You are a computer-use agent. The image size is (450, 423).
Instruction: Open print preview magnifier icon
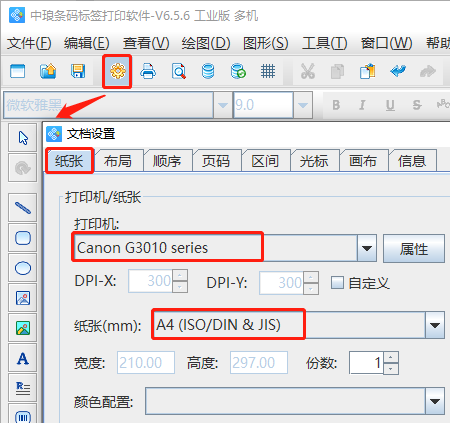click(x=178, y=71)
